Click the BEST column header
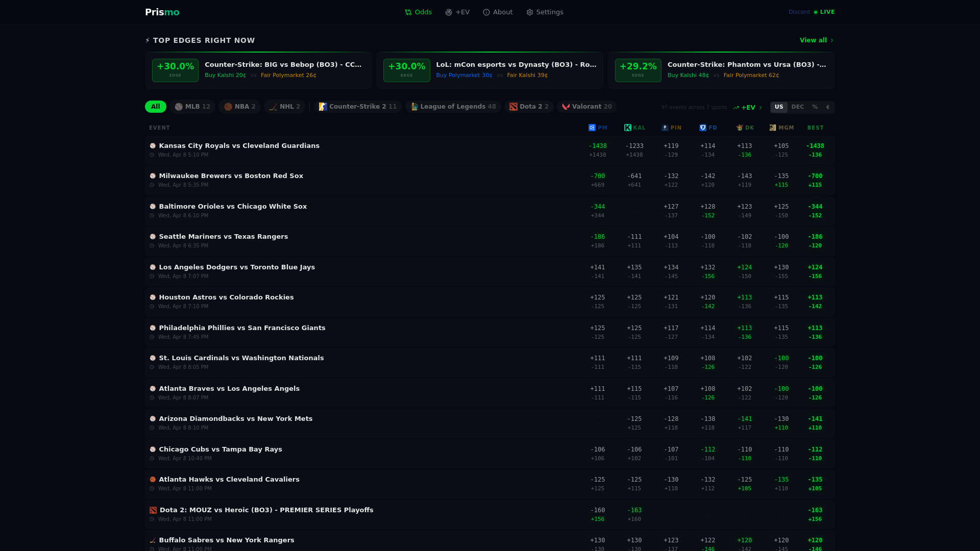Viewport: 980px width, 551px height. [x=815, y=128]
